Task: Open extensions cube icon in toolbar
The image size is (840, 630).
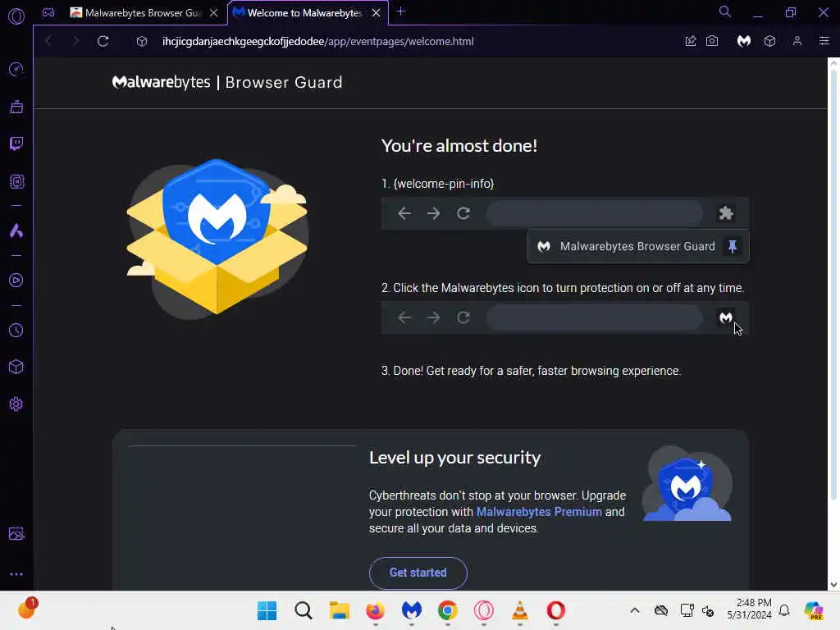Action: 769,41
